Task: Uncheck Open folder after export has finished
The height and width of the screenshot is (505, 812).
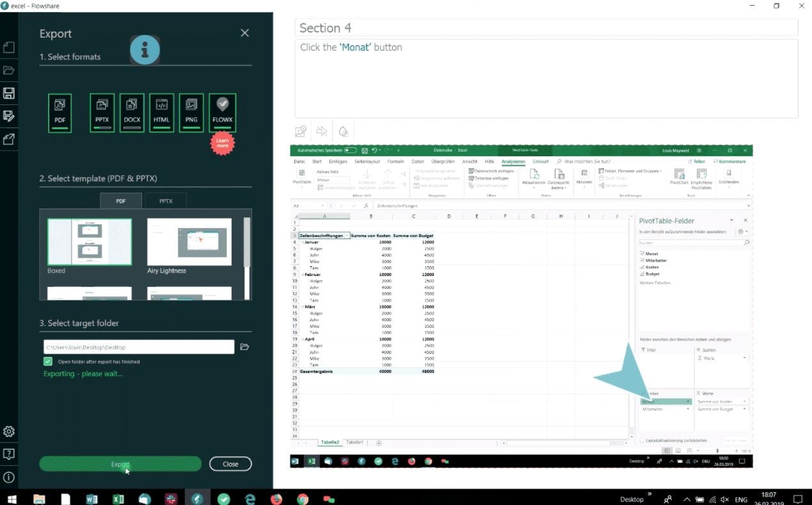Action: click(48, 362)
